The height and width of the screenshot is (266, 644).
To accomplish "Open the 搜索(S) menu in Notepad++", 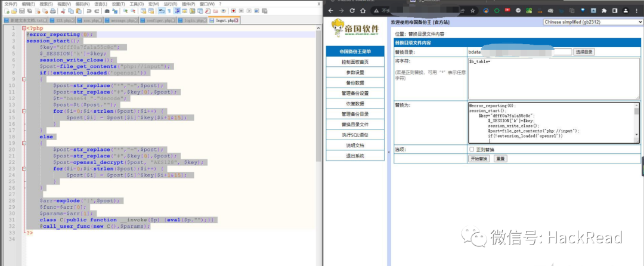I will click(x=46, y=4).
